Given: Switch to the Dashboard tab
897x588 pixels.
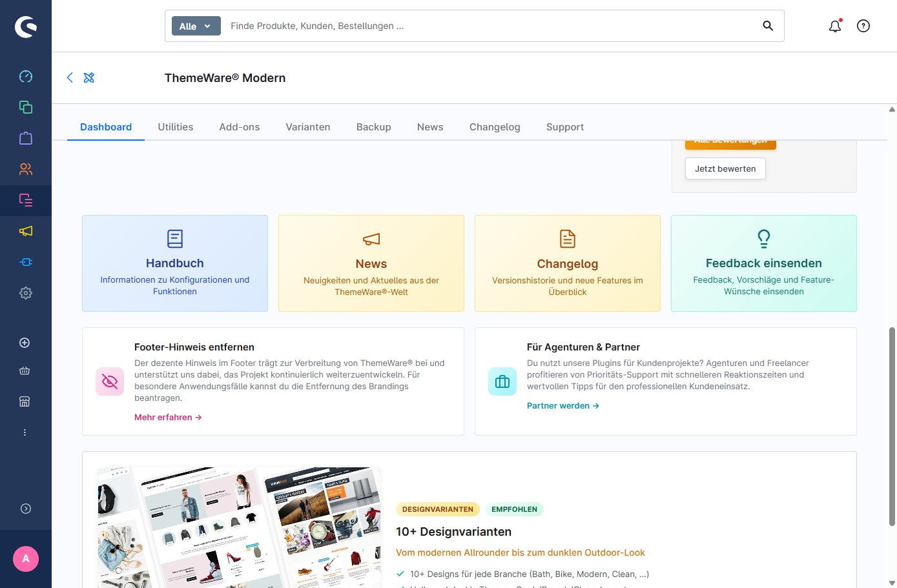Looking at the screenshot, I should (106, 127).
